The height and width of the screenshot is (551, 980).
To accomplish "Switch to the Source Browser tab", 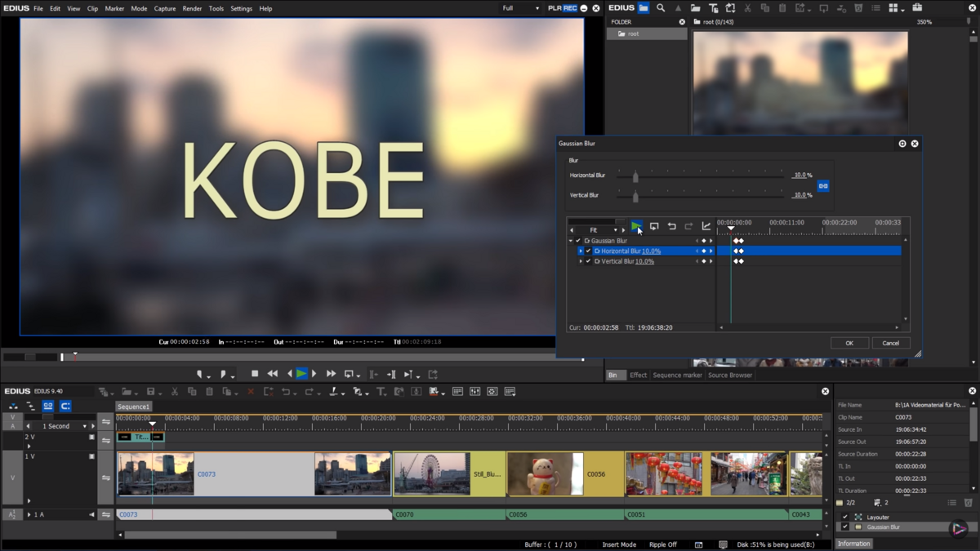I will pos(730,375).
